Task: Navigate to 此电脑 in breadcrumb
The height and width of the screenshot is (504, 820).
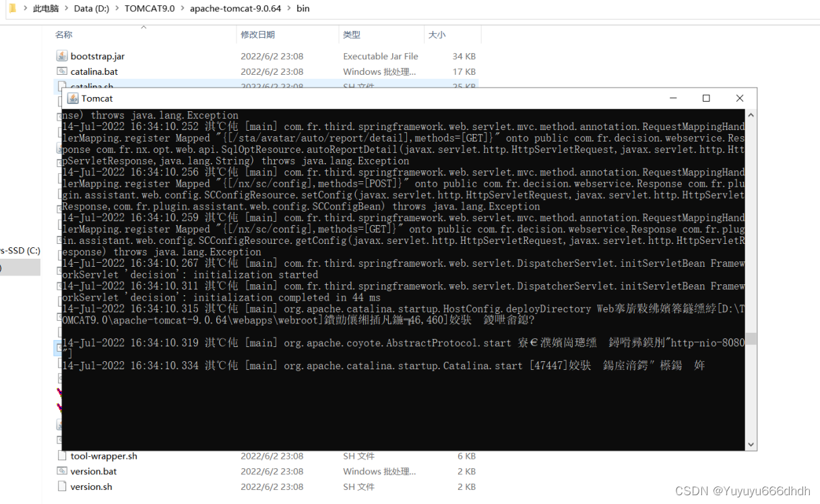Action: click(46, 9)
